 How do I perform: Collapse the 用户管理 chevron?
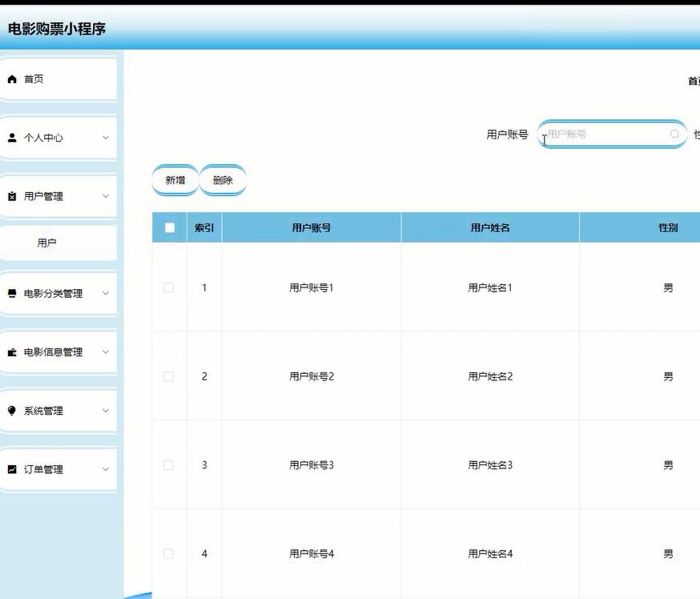[106, 196]
